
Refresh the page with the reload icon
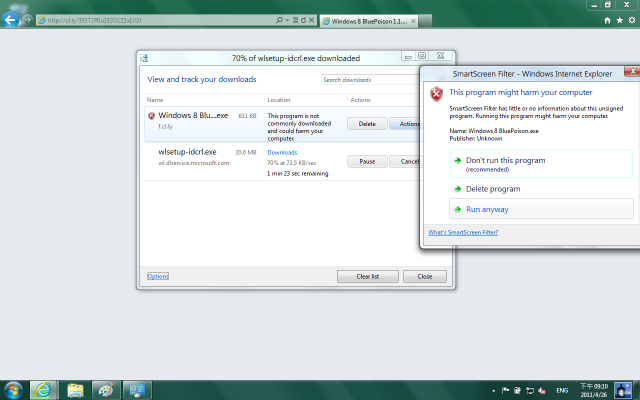tap(303, 20)
